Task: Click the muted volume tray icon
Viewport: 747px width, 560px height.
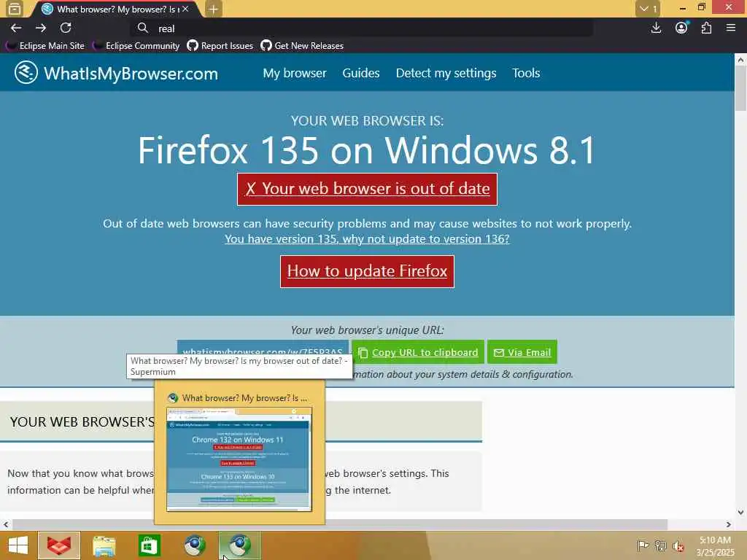Action: pos(678,545)
